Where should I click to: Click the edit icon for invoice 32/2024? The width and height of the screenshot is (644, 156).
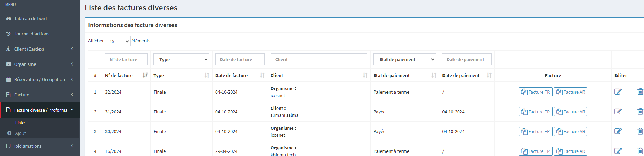[618, 92]
